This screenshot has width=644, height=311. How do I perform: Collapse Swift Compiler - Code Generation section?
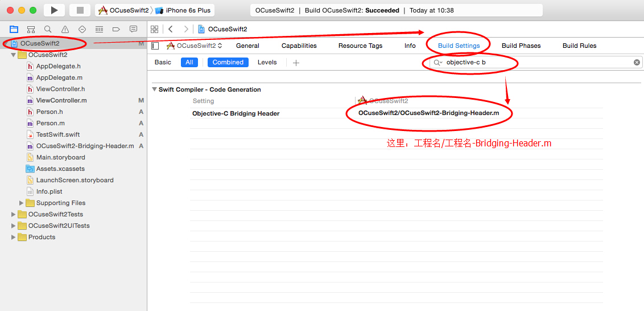click(x=154, y=89)
